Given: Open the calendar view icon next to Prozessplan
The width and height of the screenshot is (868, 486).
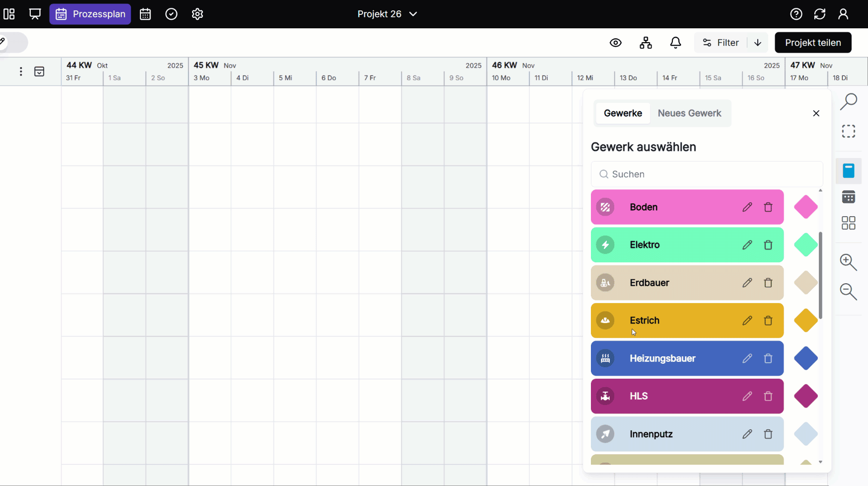Looking at the screenshot, I should pos(145,14).
